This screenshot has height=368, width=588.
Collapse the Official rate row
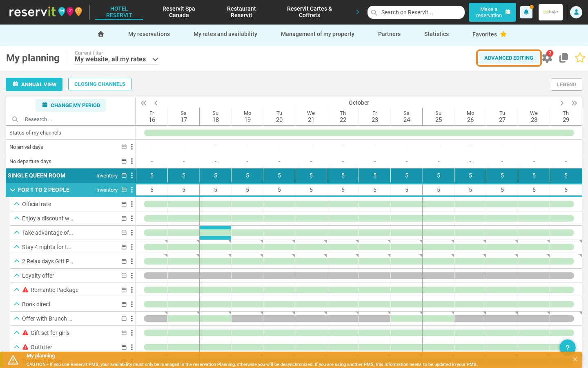pos(17,204)
